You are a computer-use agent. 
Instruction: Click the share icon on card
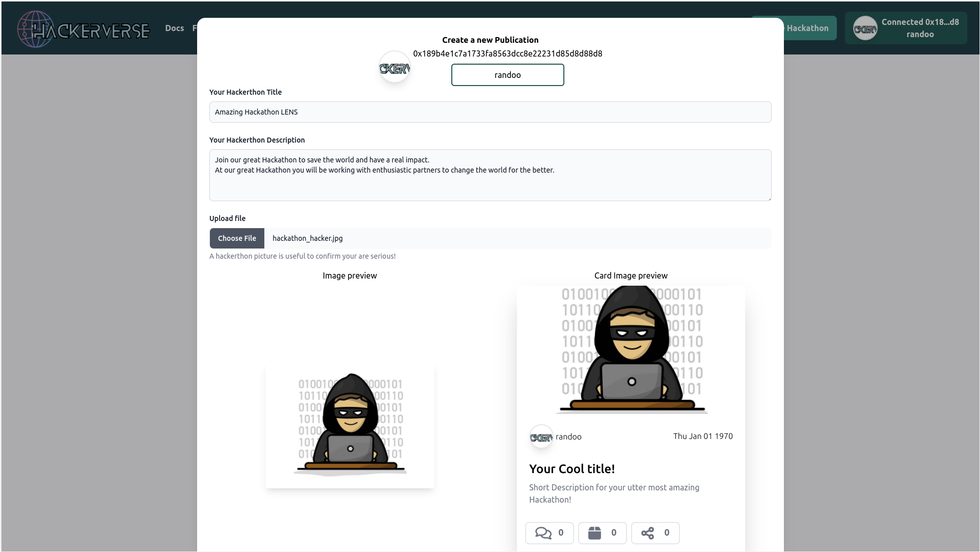647,533
